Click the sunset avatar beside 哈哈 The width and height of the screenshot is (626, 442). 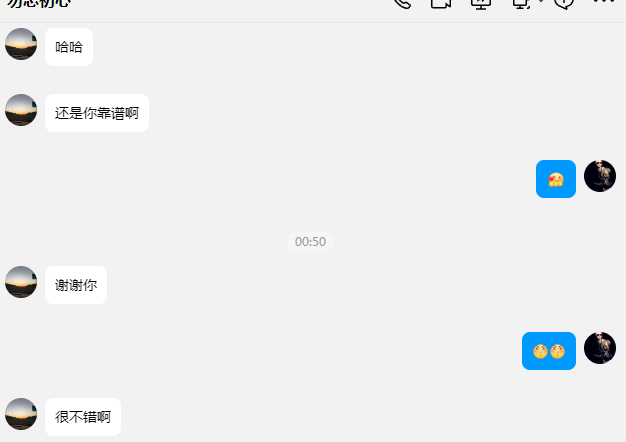pos(21,44)
